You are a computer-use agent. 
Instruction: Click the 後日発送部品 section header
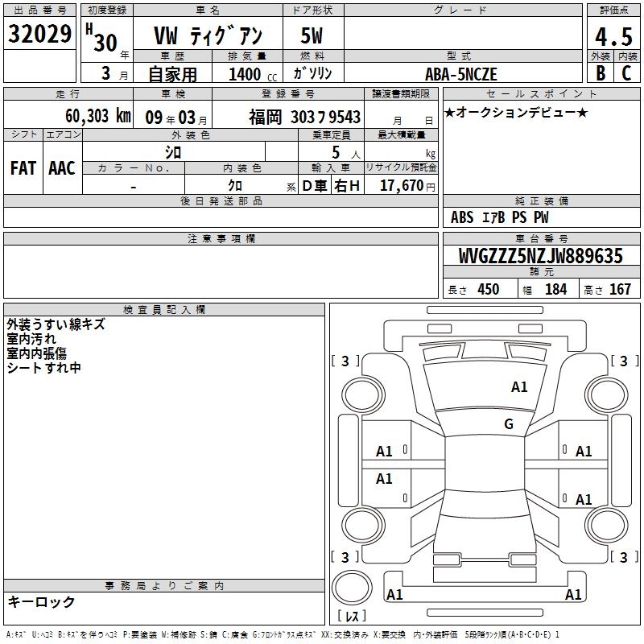tap(221, 200)
